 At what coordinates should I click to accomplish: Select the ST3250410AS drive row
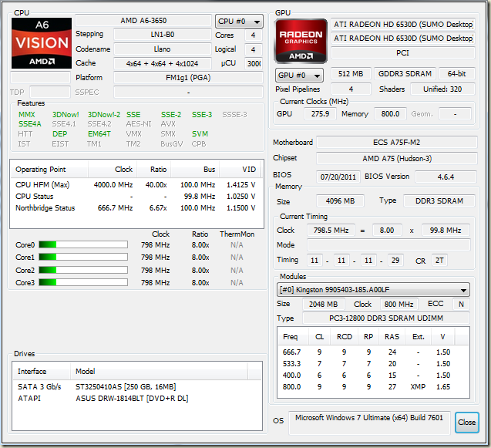click(136, 387)
